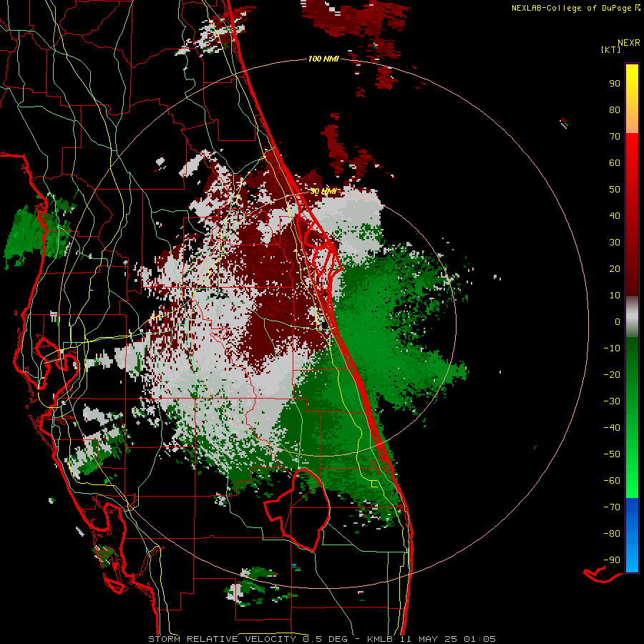Click the 01:05 timestamp text
The height and width of the screenshot is (644, 644).
[x=479, y=639]
